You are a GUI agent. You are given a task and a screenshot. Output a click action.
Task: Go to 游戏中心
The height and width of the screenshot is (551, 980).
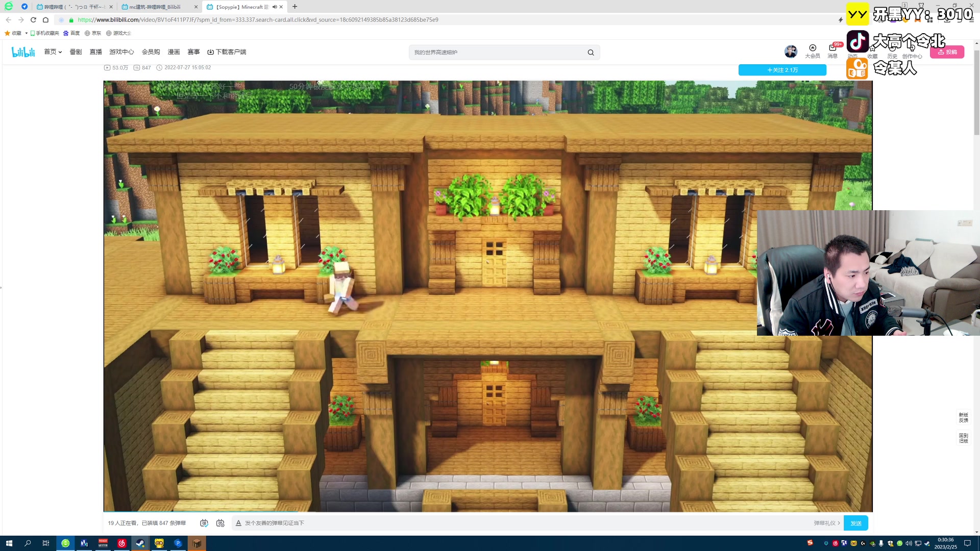[x=121, y=52]
